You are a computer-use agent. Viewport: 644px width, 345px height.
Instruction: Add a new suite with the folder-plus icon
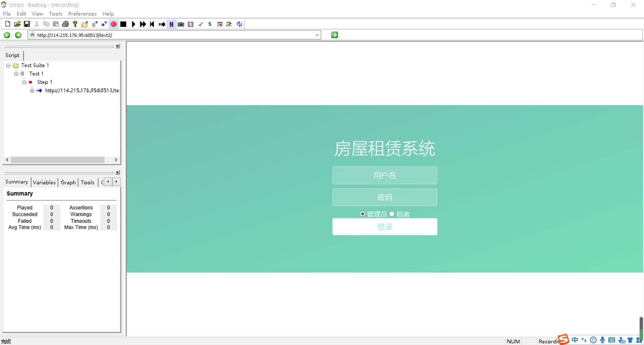coord(85,24)
